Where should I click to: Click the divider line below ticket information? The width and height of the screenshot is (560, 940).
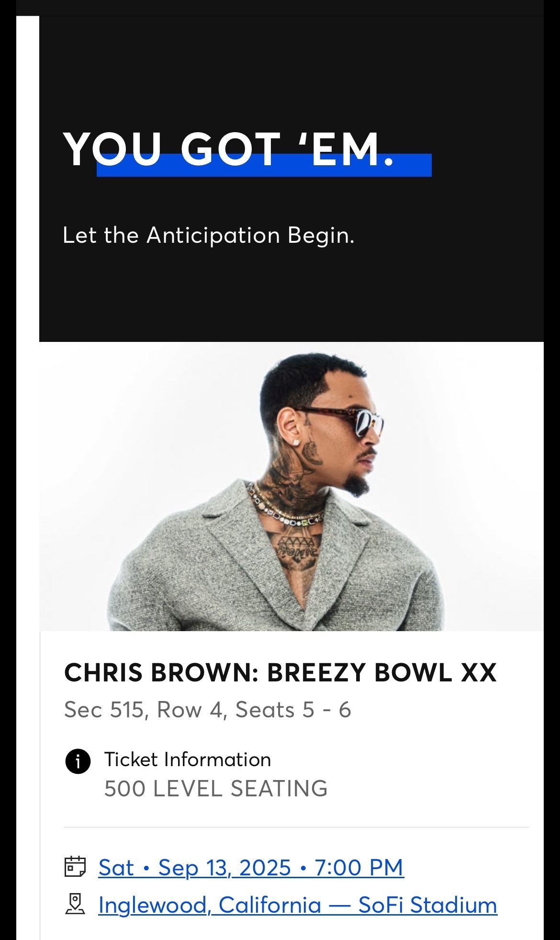pos(296,827)
